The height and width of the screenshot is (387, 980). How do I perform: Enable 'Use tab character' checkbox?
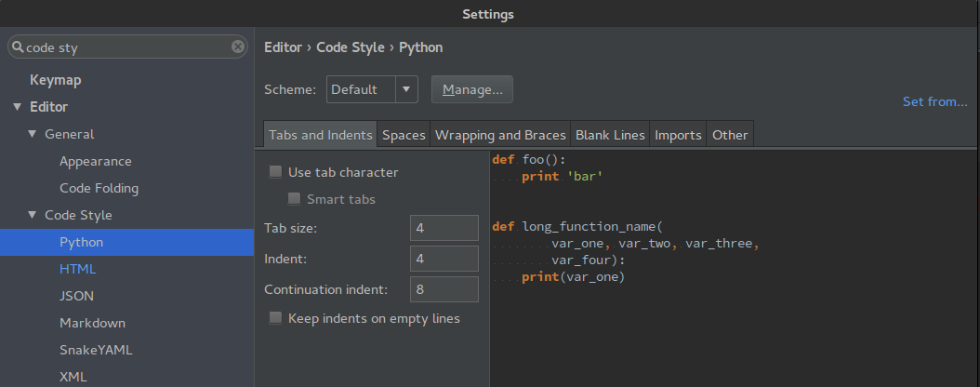point(275,172)
